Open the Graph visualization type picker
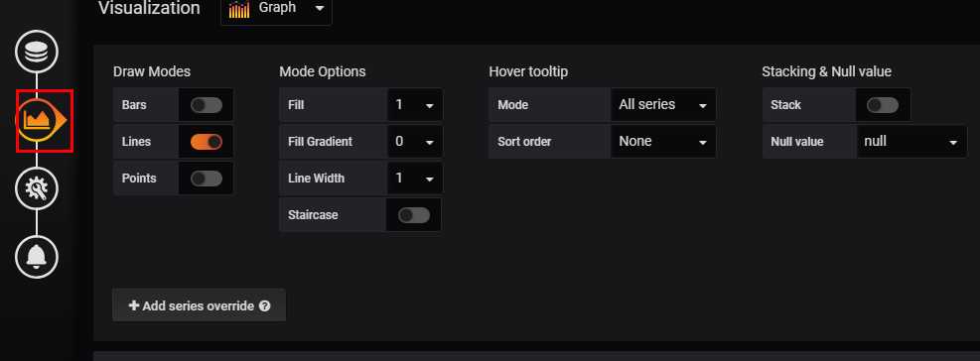This screenshot has width=980, height=361. (276, 9)
